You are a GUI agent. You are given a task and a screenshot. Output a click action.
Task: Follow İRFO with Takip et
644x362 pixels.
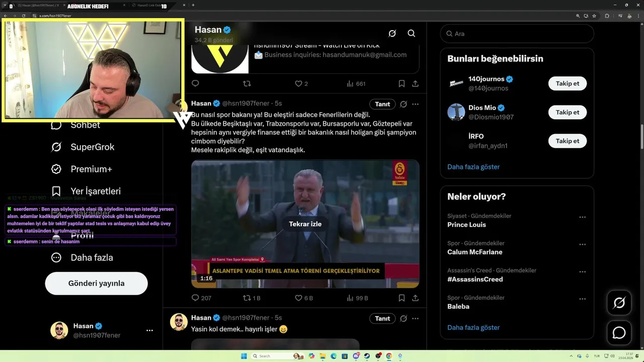(x=568, y=141)
